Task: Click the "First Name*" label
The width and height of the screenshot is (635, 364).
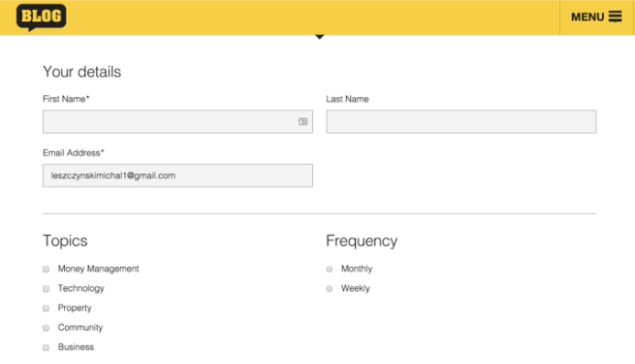Action: [x=66, y=99]
